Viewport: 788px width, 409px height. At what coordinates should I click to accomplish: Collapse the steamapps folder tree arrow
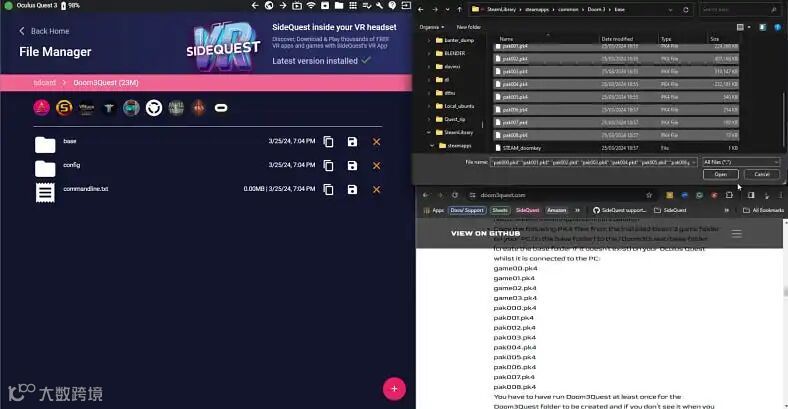point(432,146)
